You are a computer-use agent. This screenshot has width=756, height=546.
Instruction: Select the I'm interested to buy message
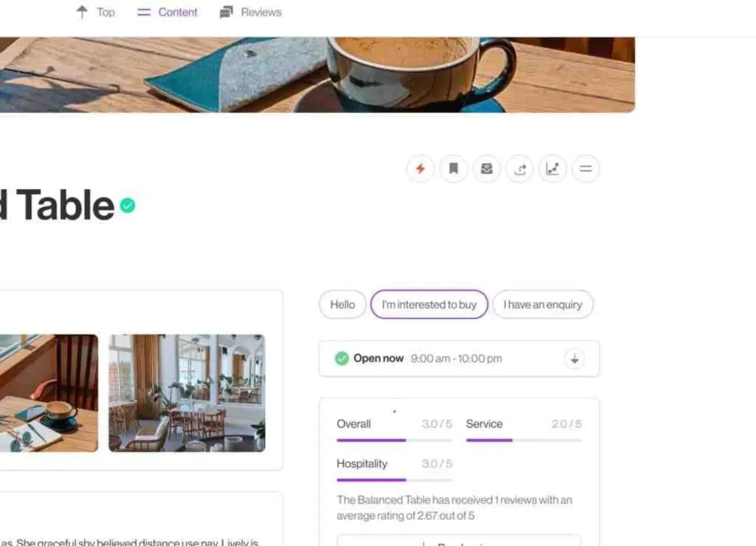pos(429,304)
